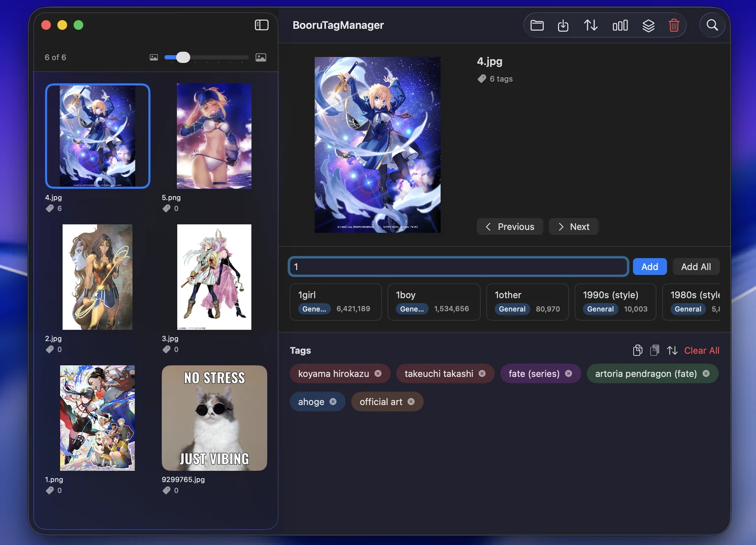
Task: Remove the artoria pendragon (fate) tag
Action: click(706, 374)
